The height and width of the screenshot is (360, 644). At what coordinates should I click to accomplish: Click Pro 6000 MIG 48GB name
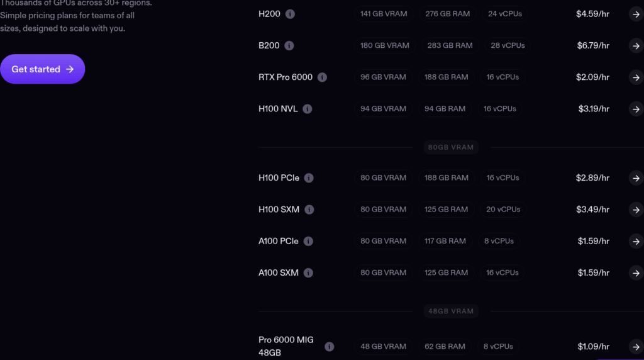tap(286, 346)
